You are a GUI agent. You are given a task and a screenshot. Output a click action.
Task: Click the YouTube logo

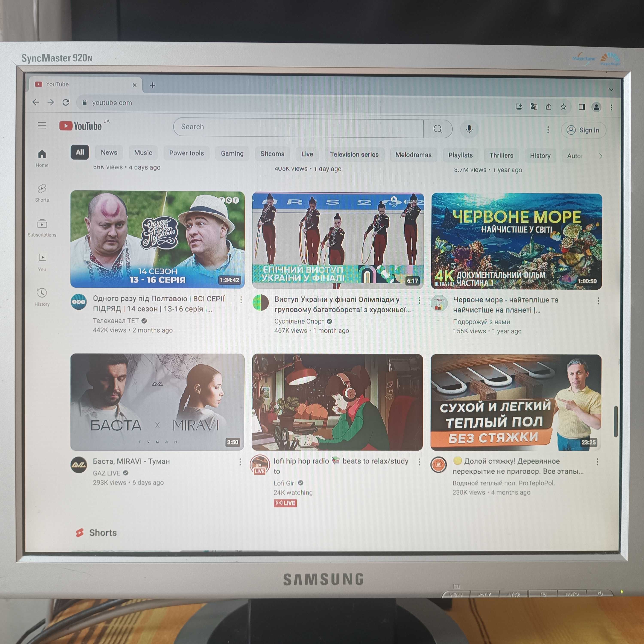(x=80, y=126)
